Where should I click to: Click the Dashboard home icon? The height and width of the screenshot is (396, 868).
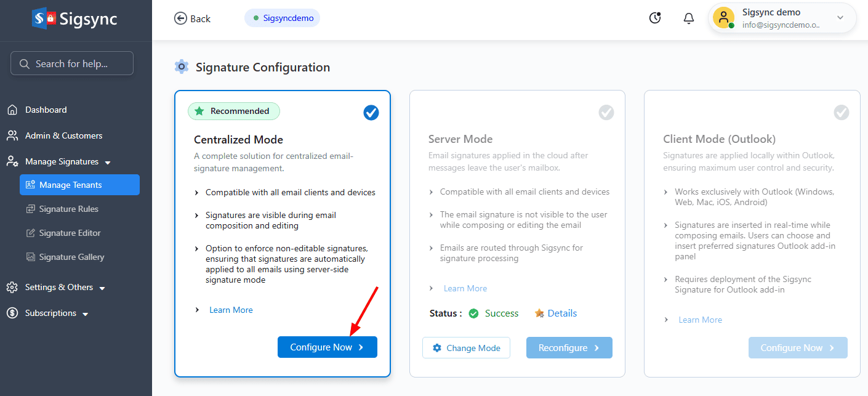12,110
